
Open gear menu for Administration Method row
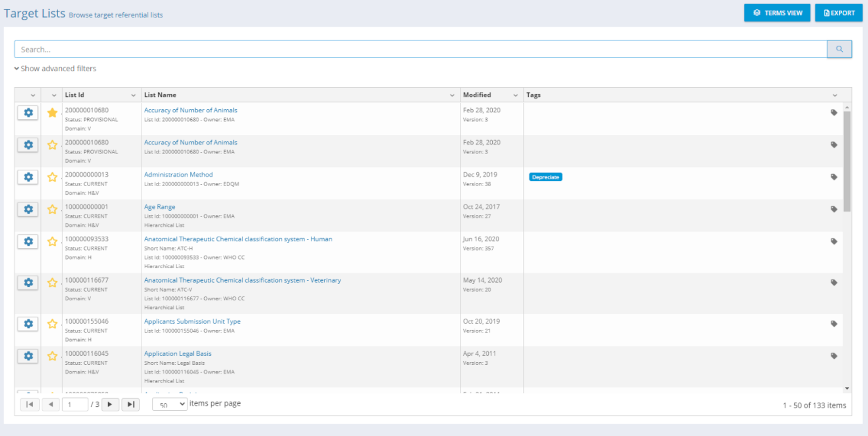28,177
